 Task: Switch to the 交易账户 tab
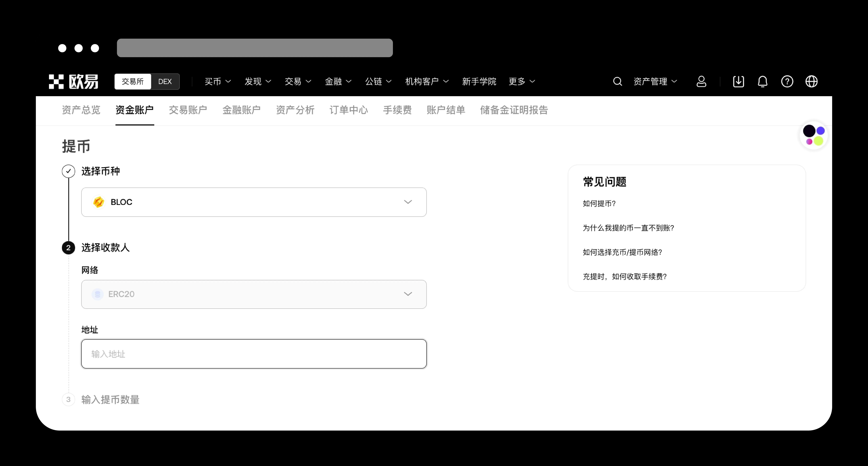tap(188, 110)
